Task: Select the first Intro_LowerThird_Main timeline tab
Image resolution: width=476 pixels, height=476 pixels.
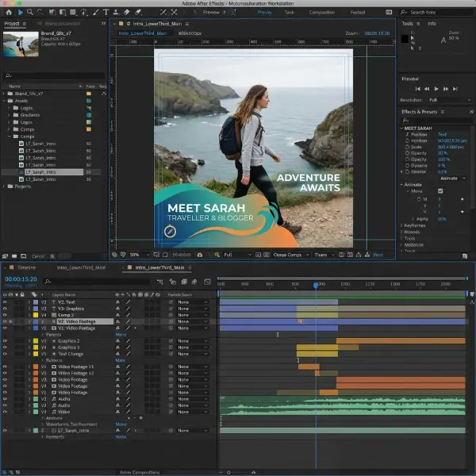Action: (x=81, y=268)
